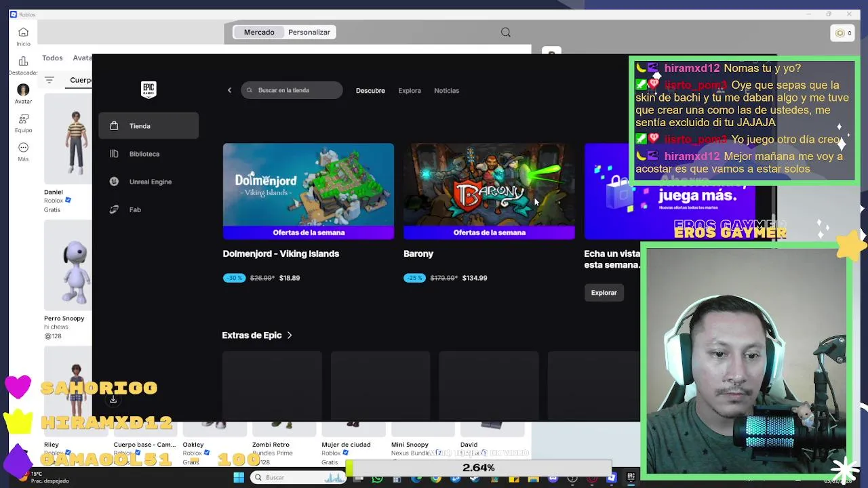Open Fab in the Epic sidebar

click(x=149, y=209)
